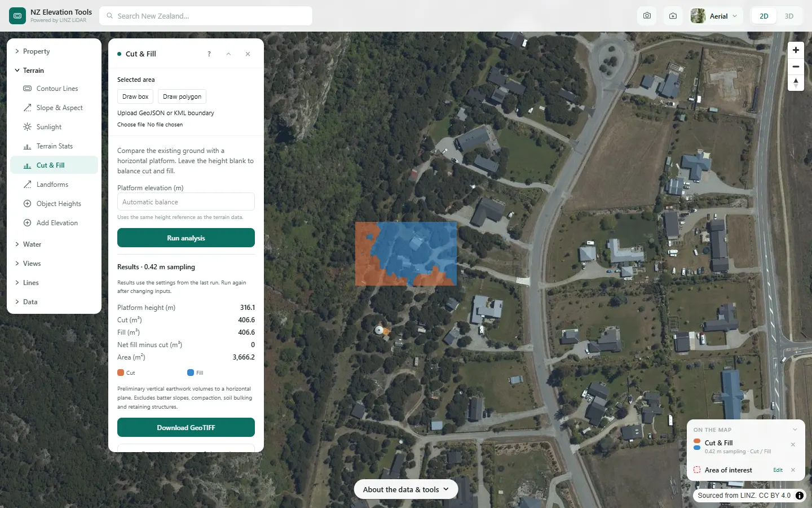Expand the Data section
This screenshot has height=508, width=812.
(54, 302)
